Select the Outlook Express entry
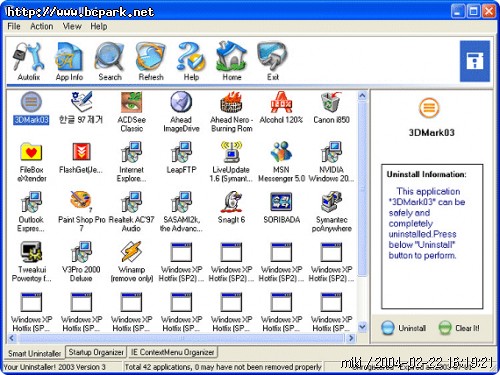The height and width of the screenshot is (375, 500). point(31,212)
